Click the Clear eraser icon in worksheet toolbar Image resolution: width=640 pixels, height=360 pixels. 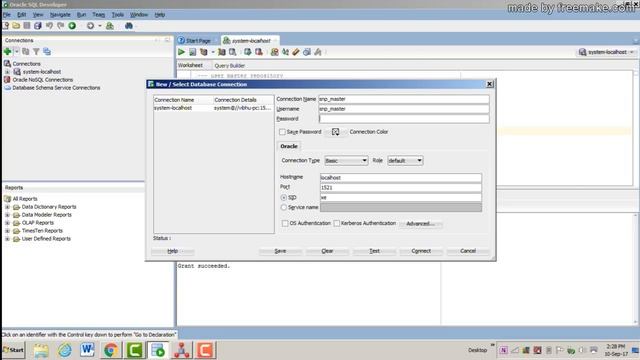tap(296, 52)
